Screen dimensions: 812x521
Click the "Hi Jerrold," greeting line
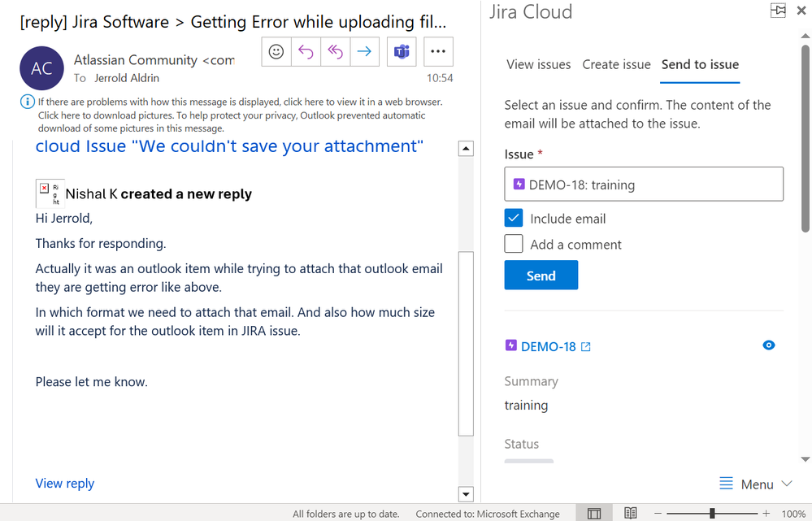coord(64,219)
